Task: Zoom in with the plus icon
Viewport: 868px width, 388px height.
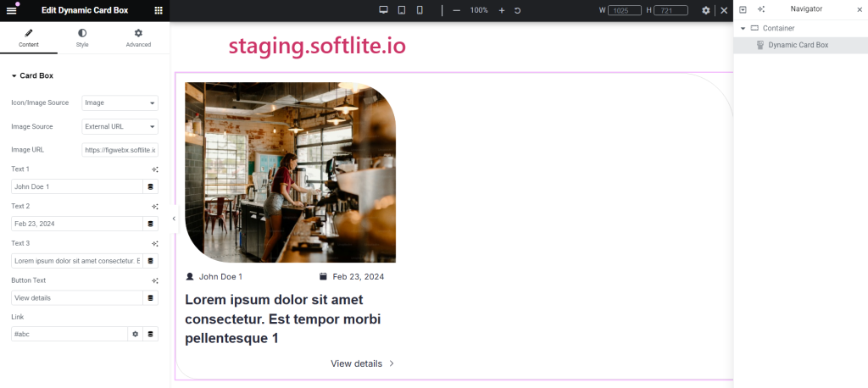Action: click(502, 10)
